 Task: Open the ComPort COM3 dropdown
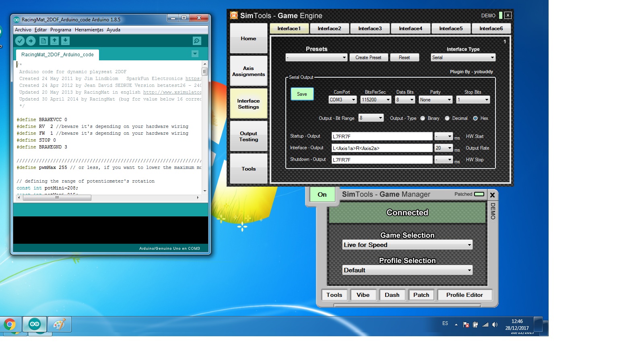(343, 100)
